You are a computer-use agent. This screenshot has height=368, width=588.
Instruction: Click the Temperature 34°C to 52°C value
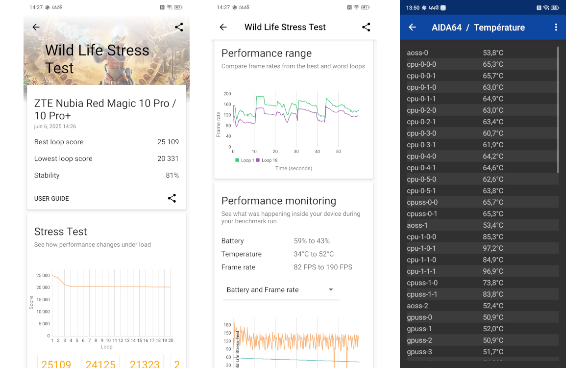coord(314,254)
